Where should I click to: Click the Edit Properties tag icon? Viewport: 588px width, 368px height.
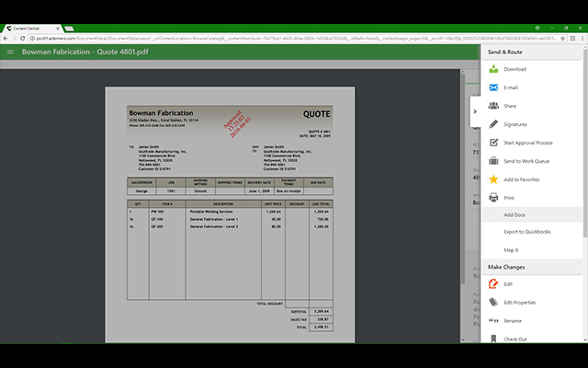point(493,303)
